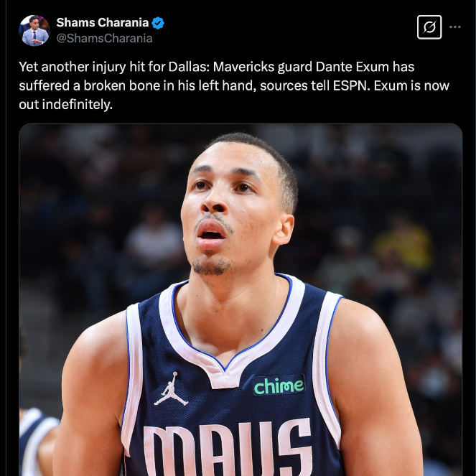Open the three-dot more options menu
The width and height of the screenshot is (476, 476).
coord(454,27)
